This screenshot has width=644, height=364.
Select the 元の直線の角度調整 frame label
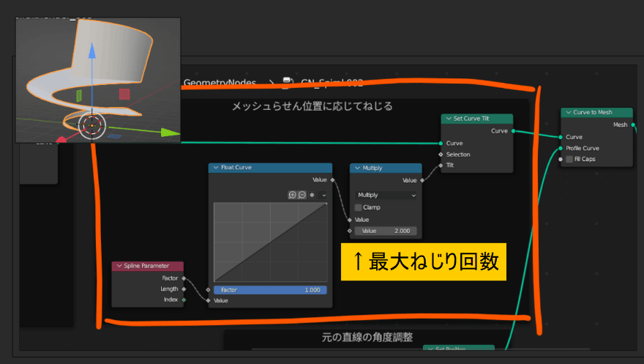pyautogui.click(x=367, y=338)
